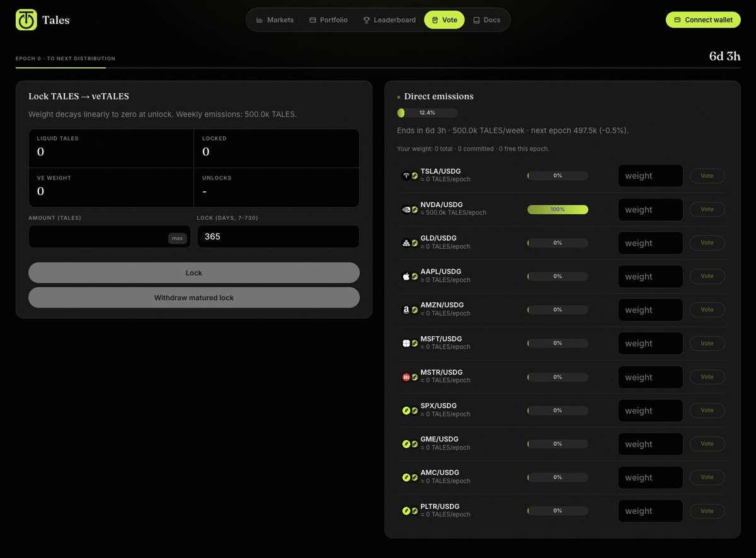This screenshot has width=756, height=558.
Task: Click Vote button for MSTR/USDG
Action: click(707, 377)
